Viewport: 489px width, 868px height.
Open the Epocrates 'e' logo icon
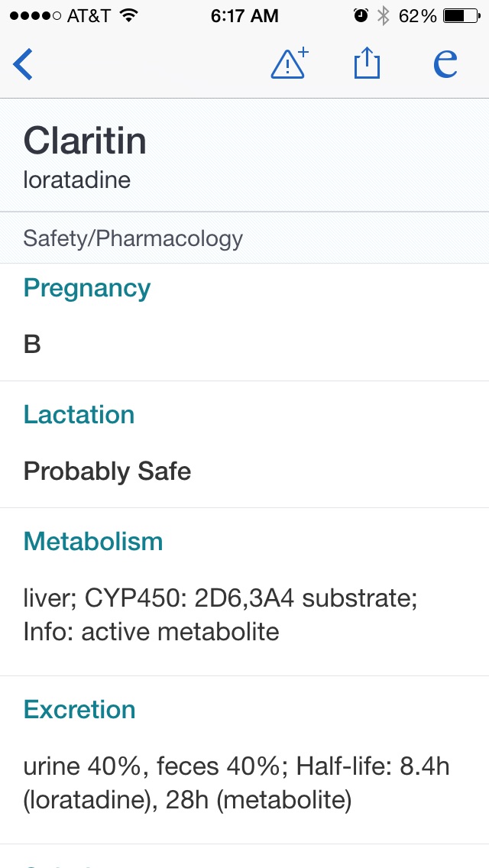point(445,63)
